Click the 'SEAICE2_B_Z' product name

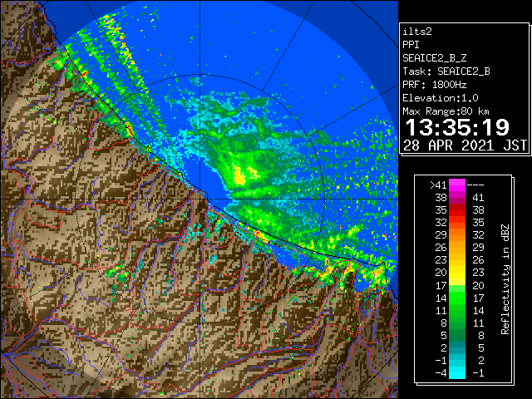pos(434,58)
